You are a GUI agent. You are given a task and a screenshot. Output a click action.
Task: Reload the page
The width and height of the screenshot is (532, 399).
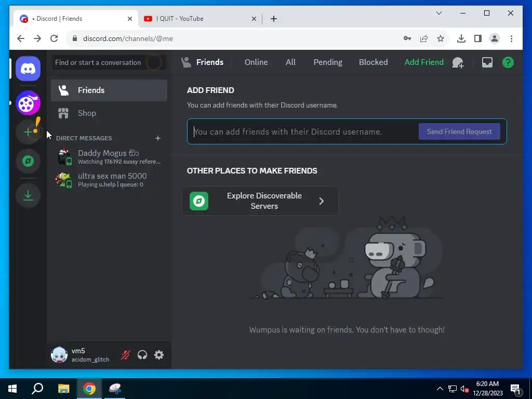(54, 38)
